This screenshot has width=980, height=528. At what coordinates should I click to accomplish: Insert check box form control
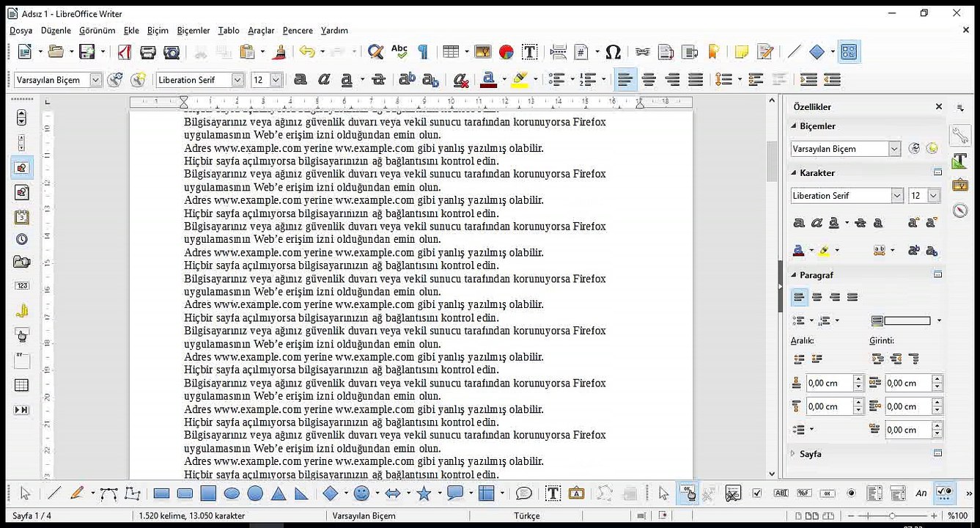tap(757, 494)
